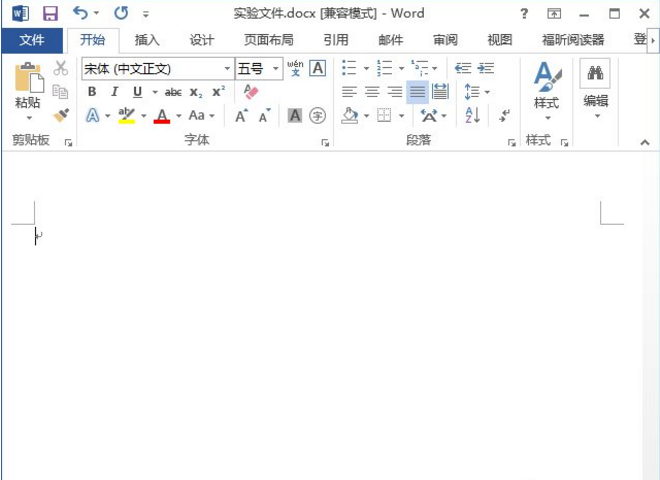Toggle justified alignment
The width and height of the screenshot is (660, 480).
418,92
